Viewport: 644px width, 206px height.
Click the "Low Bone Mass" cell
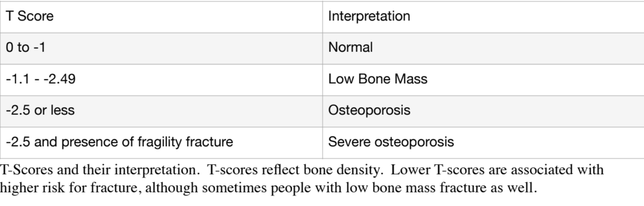[483, 80]
